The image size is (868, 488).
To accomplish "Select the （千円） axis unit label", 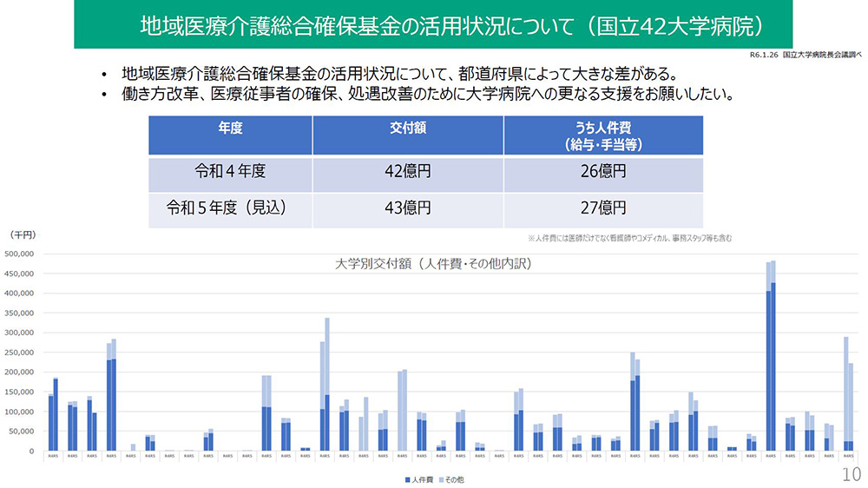I will click(22, 235).
